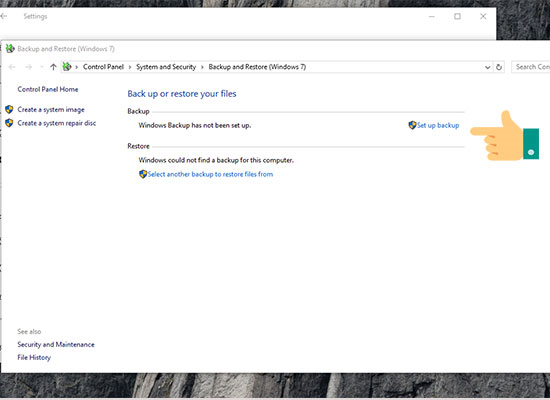Viewport: 550px width, 400px height.
Task: Open the recent locations dropdown arrow
Action: (x=42, y=67)
